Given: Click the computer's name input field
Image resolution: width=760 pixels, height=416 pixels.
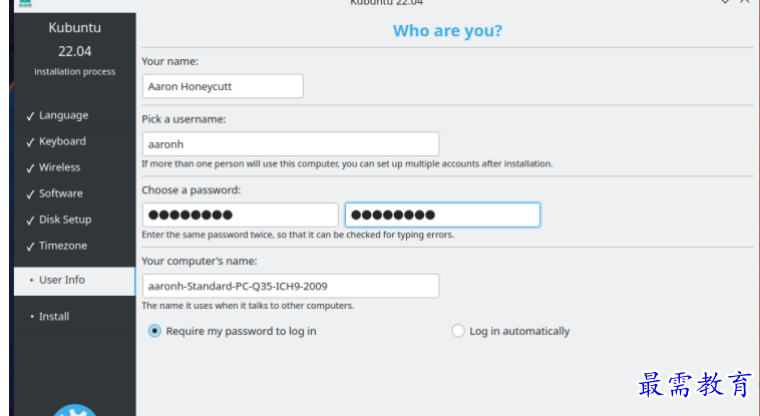Looking at the screenshot, I should 290,286.
